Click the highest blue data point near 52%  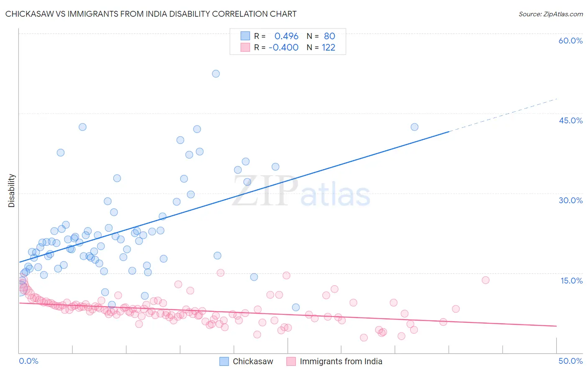point(216,74)
